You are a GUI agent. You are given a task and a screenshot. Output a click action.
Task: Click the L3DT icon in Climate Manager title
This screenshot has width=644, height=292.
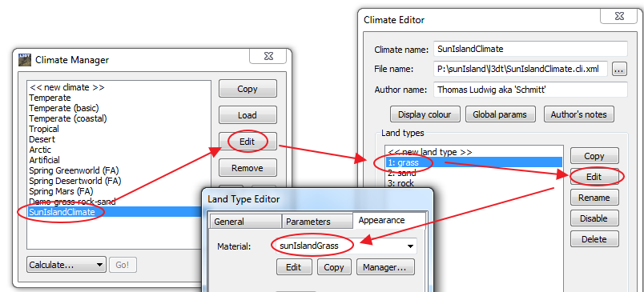point(25,60)
